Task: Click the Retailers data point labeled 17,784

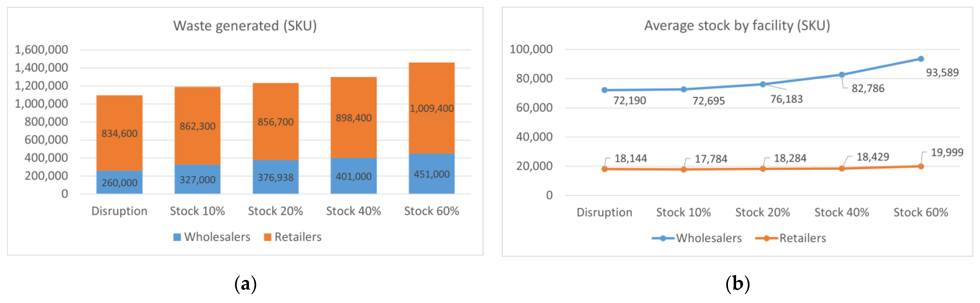Action: (684, 170)
